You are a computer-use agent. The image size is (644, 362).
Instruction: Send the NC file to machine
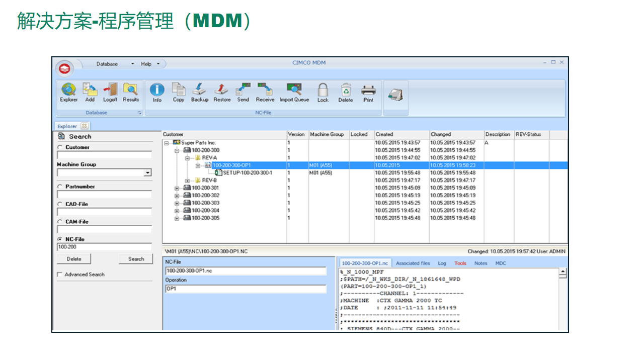243,93
